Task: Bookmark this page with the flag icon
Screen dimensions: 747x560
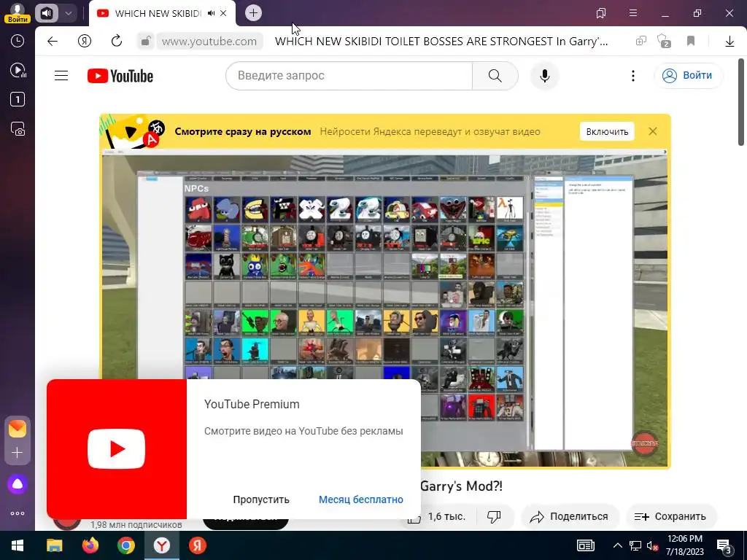Action: click(x=691, y=42)
